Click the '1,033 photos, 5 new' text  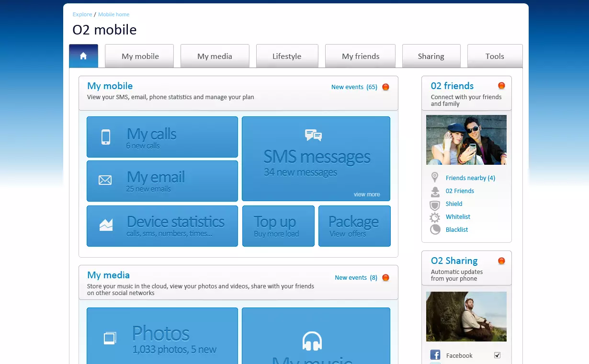(x=174, y=350)
